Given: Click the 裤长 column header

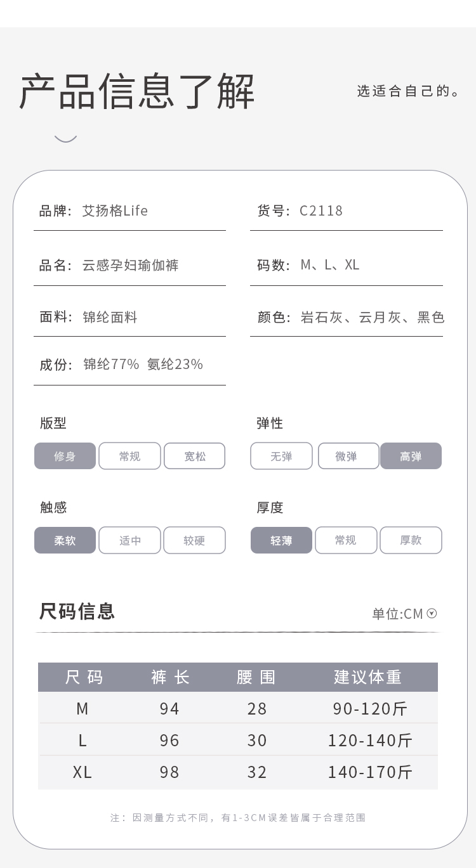Looking at the screenshot, I should point(170,677).
